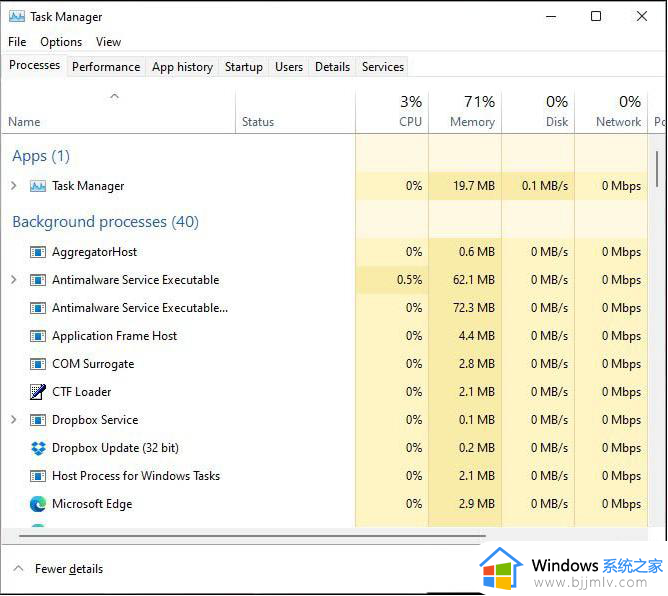The width and height of the screenshot is (668, 596).
Task: Click the Fewer details link
Action: point(69,569)
